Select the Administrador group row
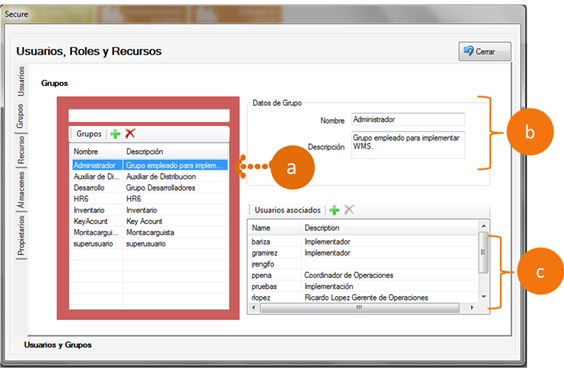Viewport: 564px width, 368px height. coord(150,165)
